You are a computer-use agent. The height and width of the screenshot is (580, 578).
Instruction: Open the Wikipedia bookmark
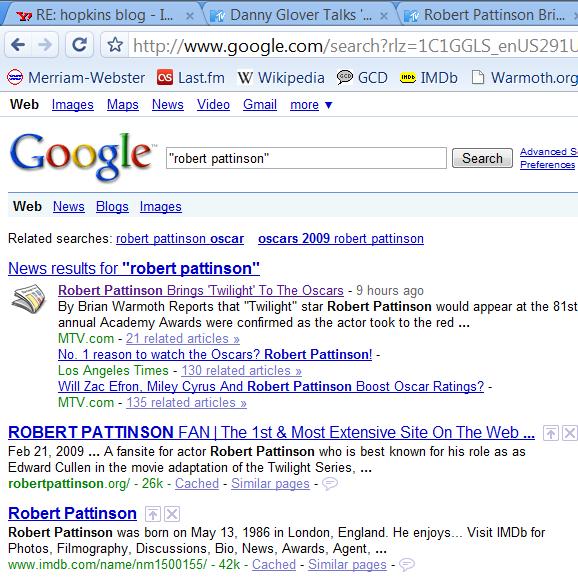281,78
